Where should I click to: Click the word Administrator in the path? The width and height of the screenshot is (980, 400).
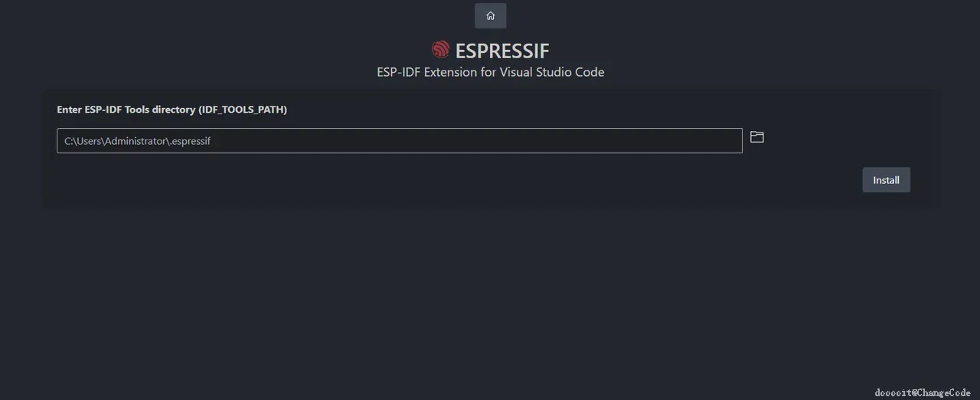[x=135, y=141]
